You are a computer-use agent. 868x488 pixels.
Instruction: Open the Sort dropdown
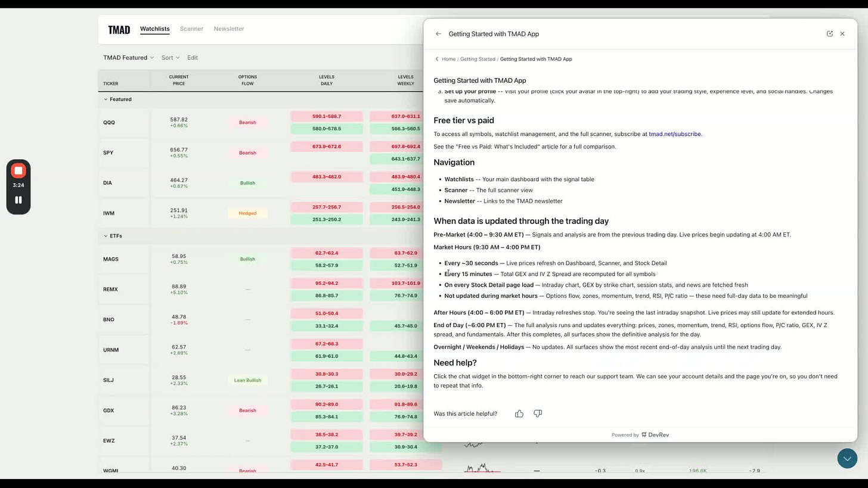pos(170,58)
